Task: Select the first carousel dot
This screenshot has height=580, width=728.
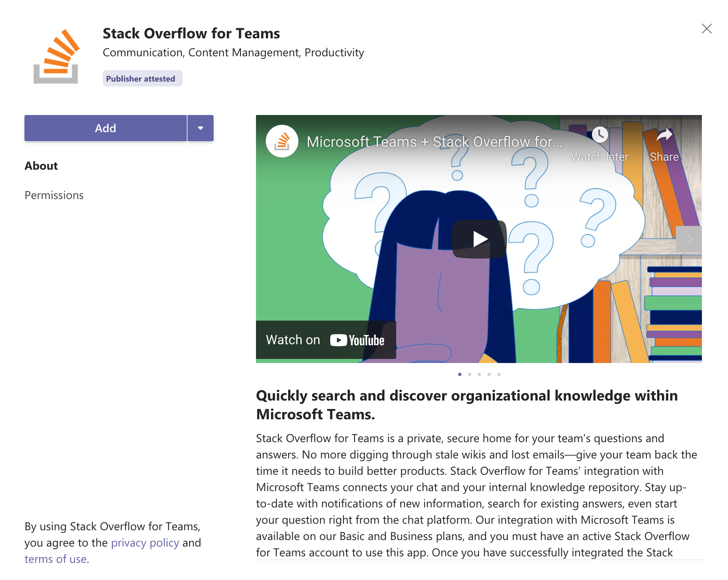Action: click(460, 374)
